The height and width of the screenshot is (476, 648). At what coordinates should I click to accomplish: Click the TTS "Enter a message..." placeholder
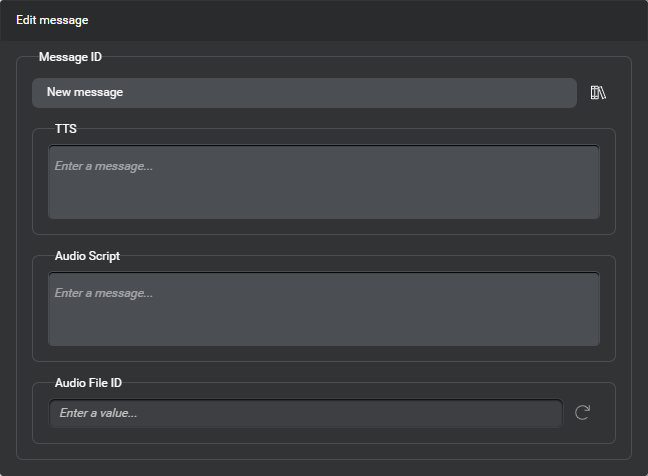tap(103, 166)
